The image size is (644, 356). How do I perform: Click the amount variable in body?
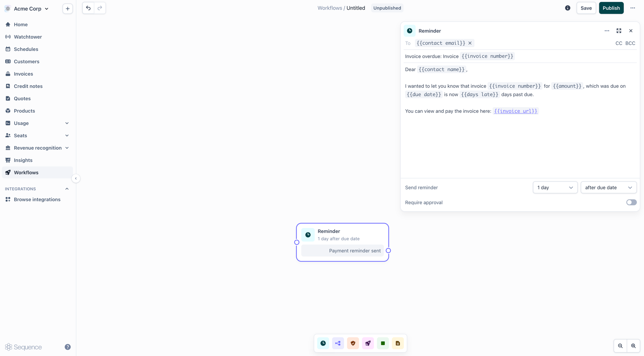click(x=567, y=86)
